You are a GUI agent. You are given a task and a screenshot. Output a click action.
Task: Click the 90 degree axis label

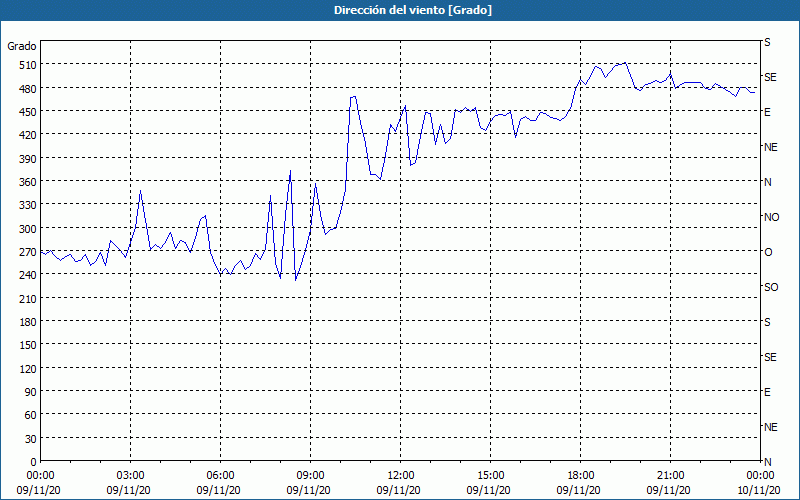click(x=31, y=392)
